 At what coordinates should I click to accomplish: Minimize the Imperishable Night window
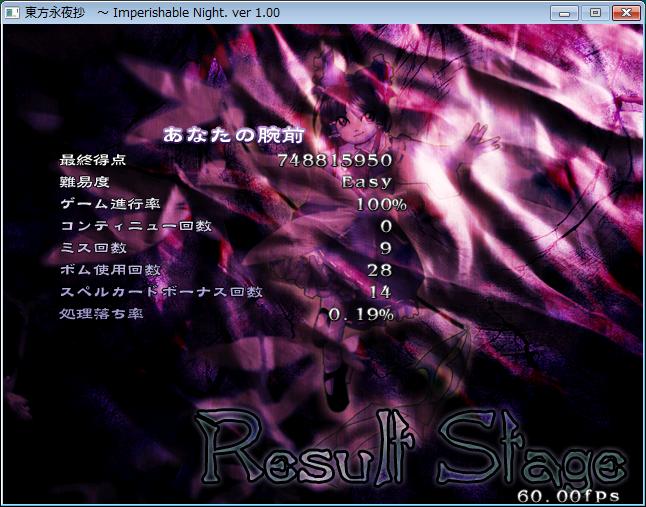point(564,13)
